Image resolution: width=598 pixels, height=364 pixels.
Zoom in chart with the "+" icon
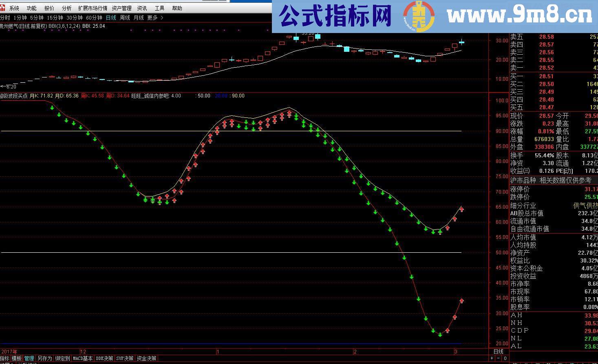[492, 358]
